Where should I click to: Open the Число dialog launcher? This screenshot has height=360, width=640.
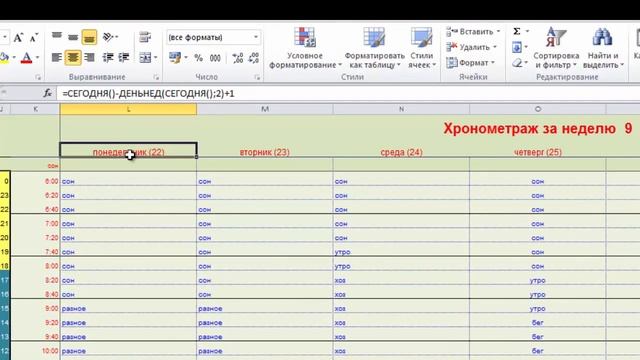(257, 77)
